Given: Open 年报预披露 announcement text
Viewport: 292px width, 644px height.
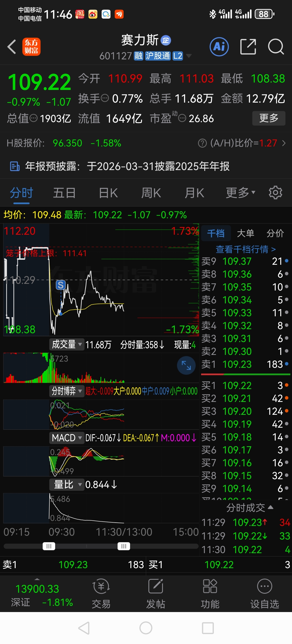Looking at the screenshot, I should click(x=127, y=166).
